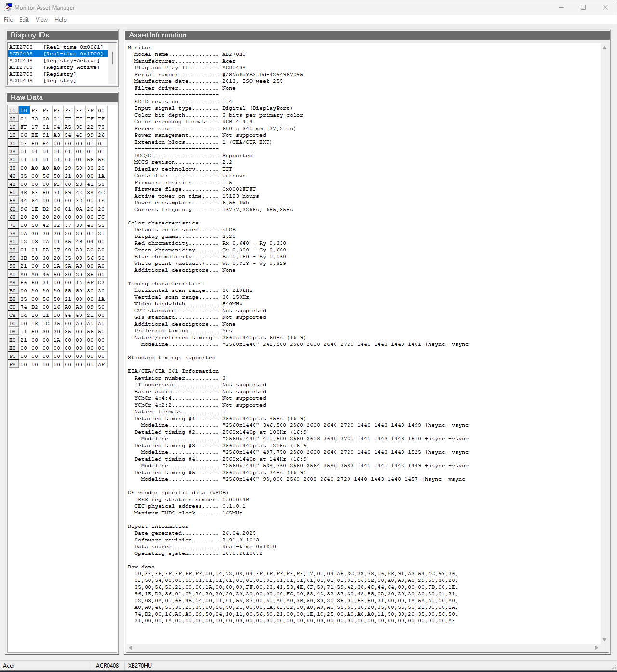
Task: Click the Screen size 600 x 340 mm line
Action: click(215, 129)
